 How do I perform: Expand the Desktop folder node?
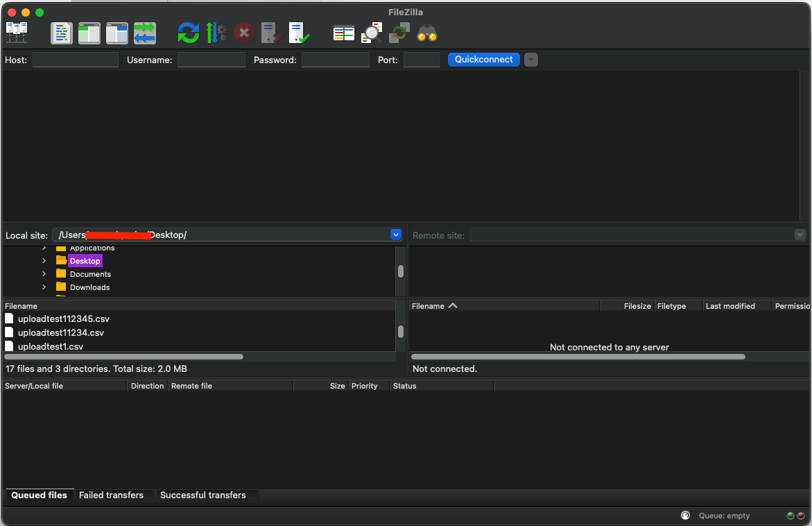(x=44, y=261)
